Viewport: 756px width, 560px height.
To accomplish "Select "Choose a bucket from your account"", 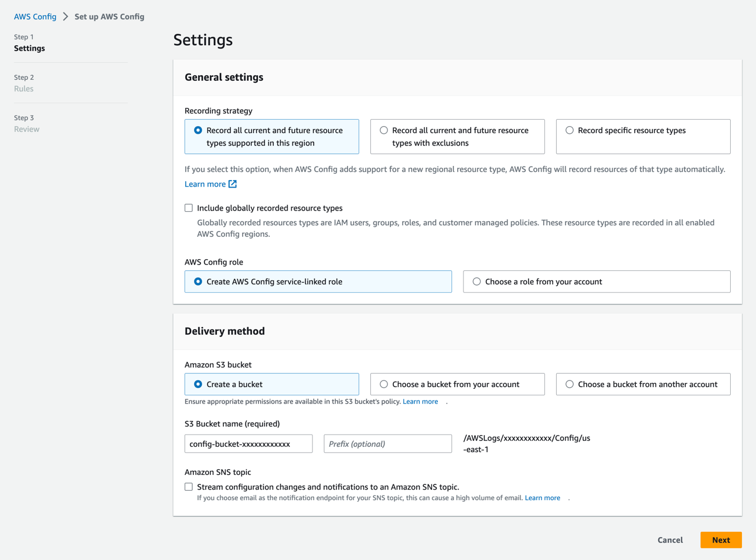I will pos(384,384).
